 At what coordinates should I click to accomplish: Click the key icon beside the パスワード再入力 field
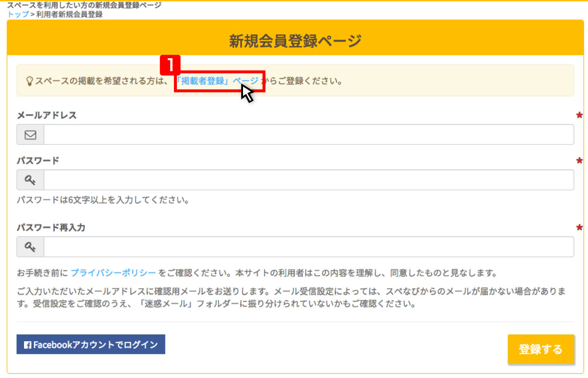(30, 247)
